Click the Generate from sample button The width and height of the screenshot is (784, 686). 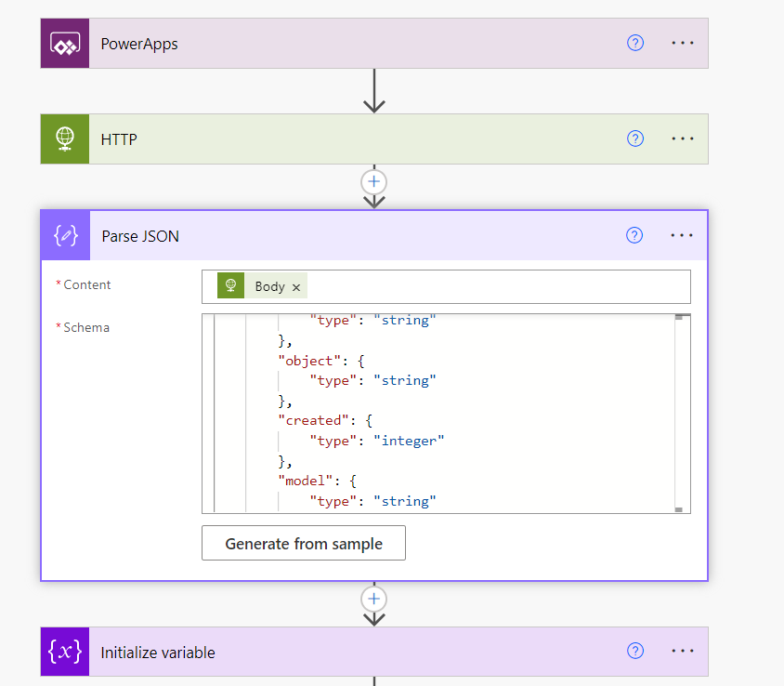(x=304, y=544)
